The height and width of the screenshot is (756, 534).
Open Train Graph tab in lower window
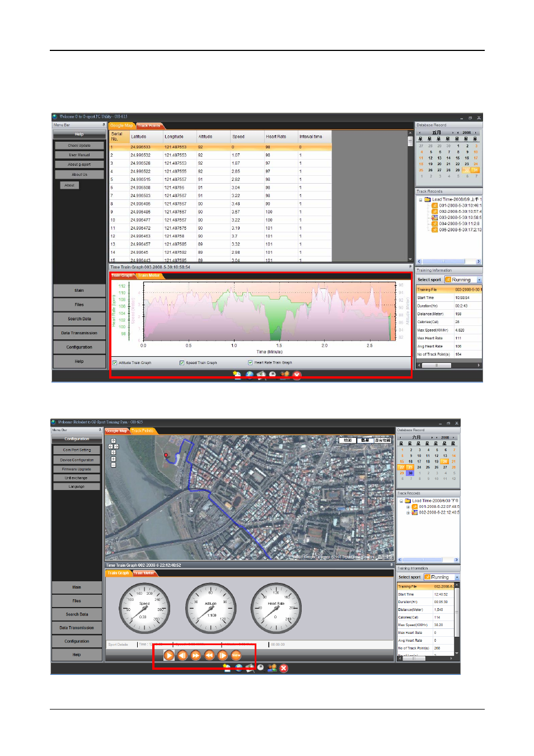click(x=118, y=573)
